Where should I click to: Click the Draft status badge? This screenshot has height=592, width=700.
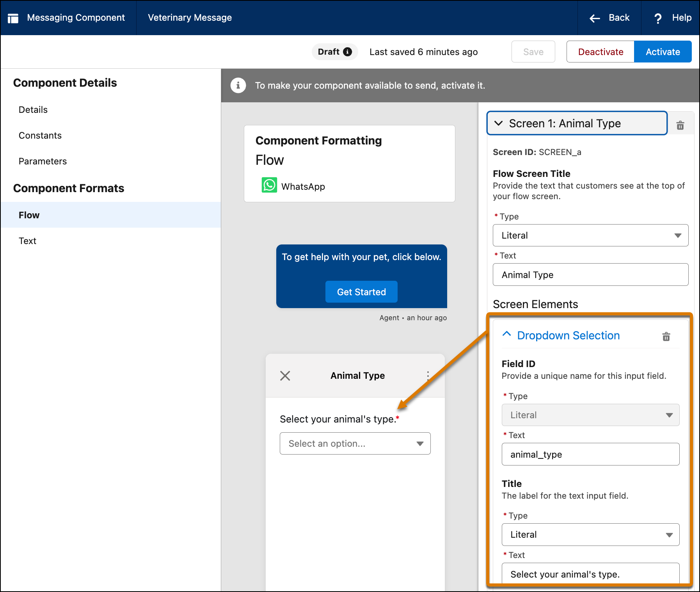tap(334, 52)
